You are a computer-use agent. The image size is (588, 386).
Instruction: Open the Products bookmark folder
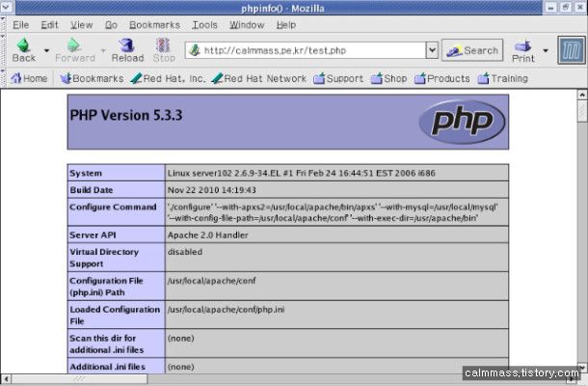pos(442,78)
